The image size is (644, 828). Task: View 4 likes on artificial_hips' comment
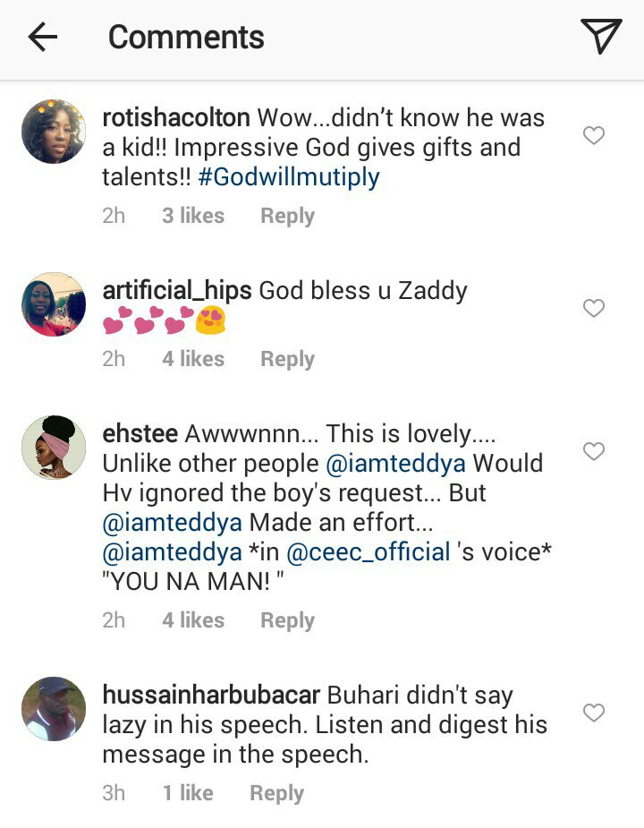(x=193, y=359)
